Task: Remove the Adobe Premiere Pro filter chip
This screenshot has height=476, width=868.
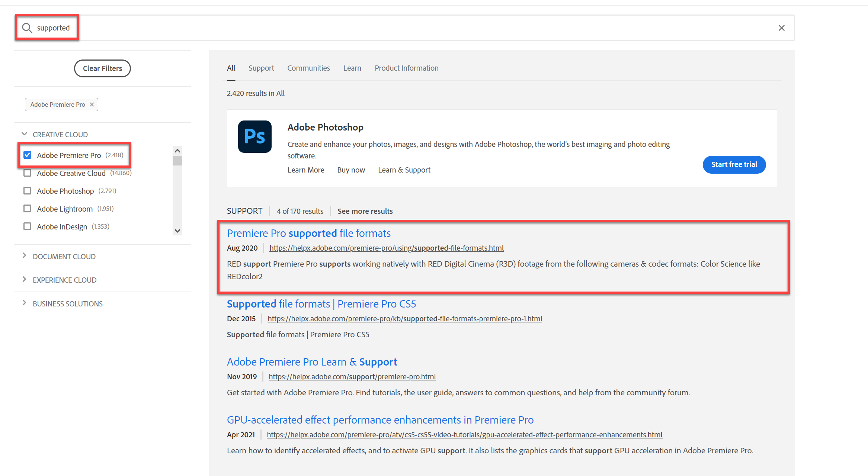Action: [x=92, y=104]
